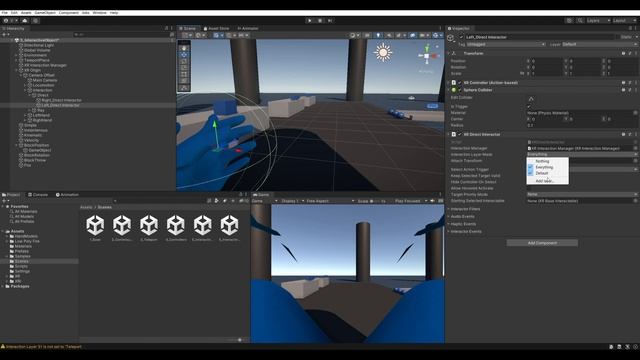Toggle XR Direct Interactor enabled checkbox
This screenshot has width=640, height=360.
[x=460, y=134]
